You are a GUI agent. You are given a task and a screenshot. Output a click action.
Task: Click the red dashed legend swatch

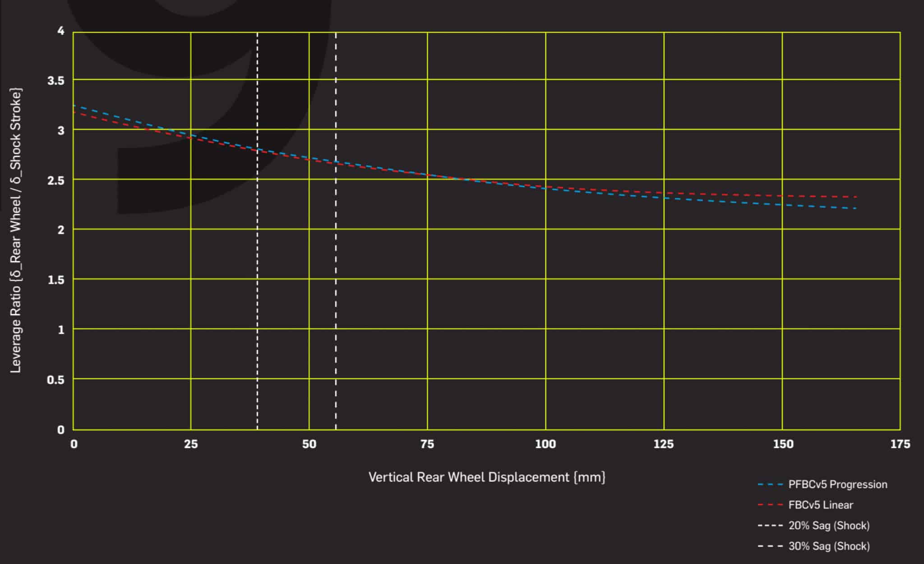pos(770,505)
